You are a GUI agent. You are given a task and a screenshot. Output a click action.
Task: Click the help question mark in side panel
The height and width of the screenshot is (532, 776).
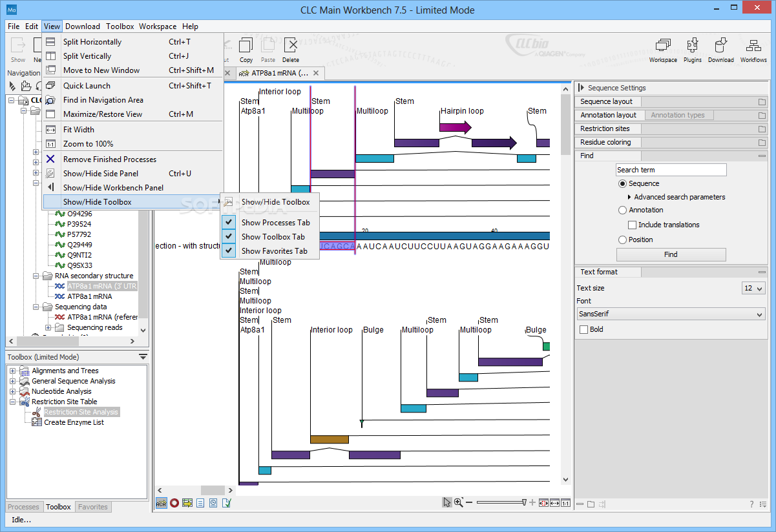coord(751,504)
